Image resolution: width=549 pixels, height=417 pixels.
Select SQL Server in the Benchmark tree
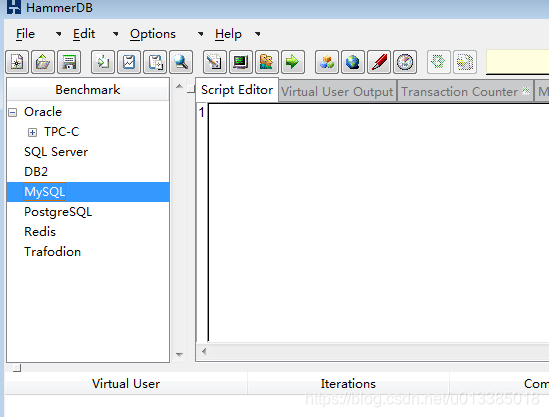pos(56,152)
